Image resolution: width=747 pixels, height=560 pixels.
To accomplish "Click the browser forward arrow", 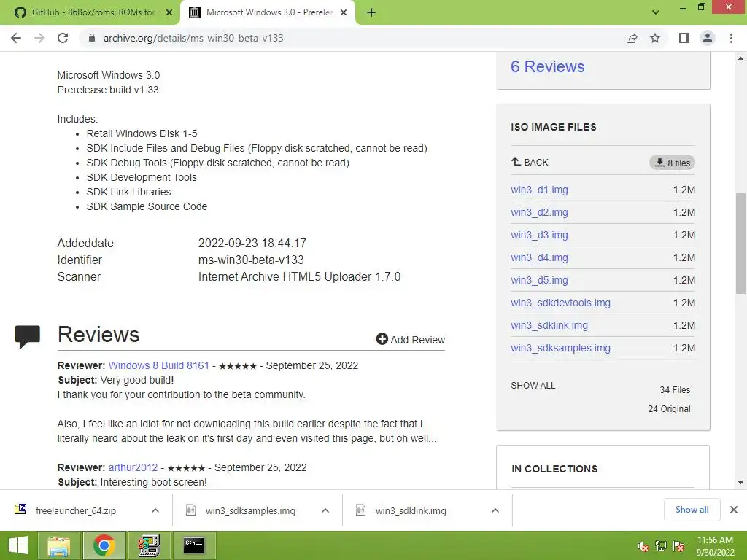I will pos(39,38).
